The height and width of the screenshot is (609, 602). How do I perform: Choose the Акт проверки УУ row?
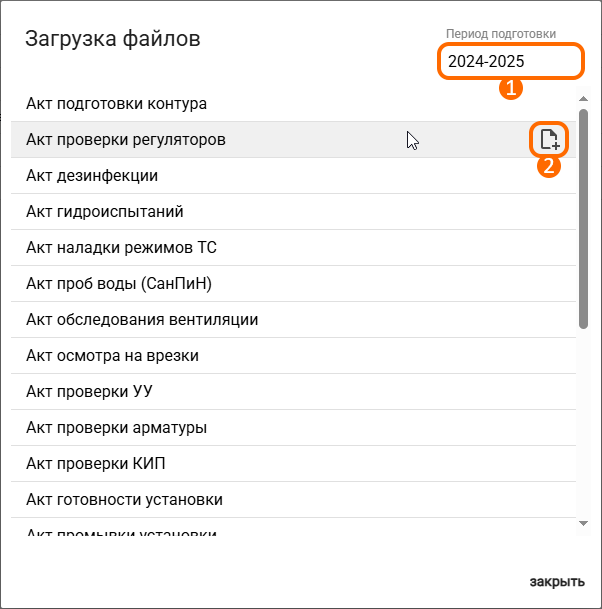click(293, 392)
